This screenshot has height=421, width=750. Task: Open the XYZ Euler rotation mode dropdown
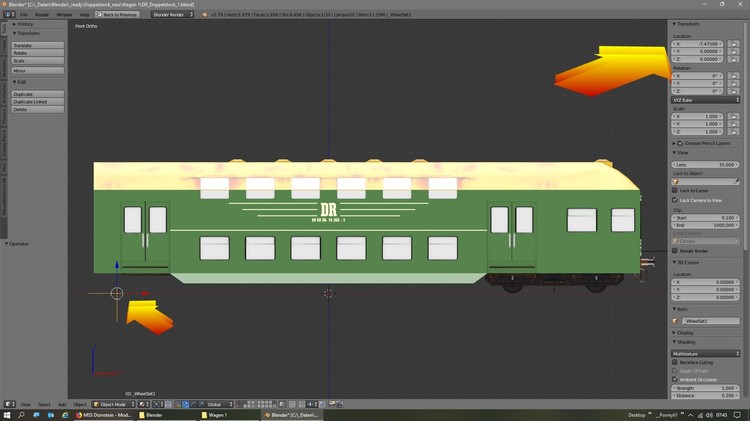(706, 100)
